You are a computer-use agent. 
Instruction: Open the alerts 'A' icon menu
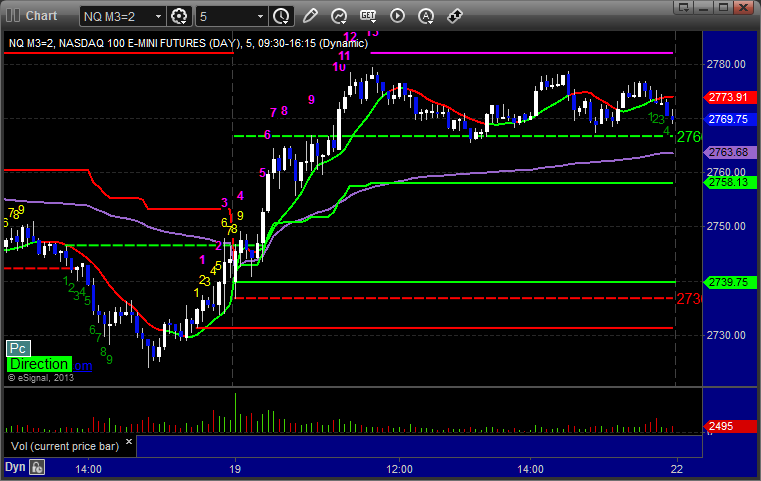click(x=426, y=16)
